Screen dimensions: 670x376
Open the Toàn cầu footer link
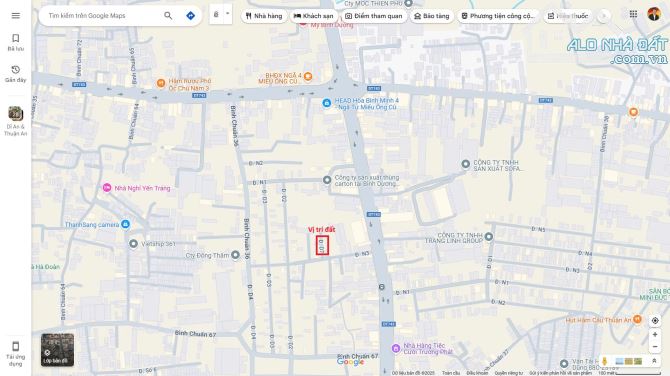click(451, 373)
